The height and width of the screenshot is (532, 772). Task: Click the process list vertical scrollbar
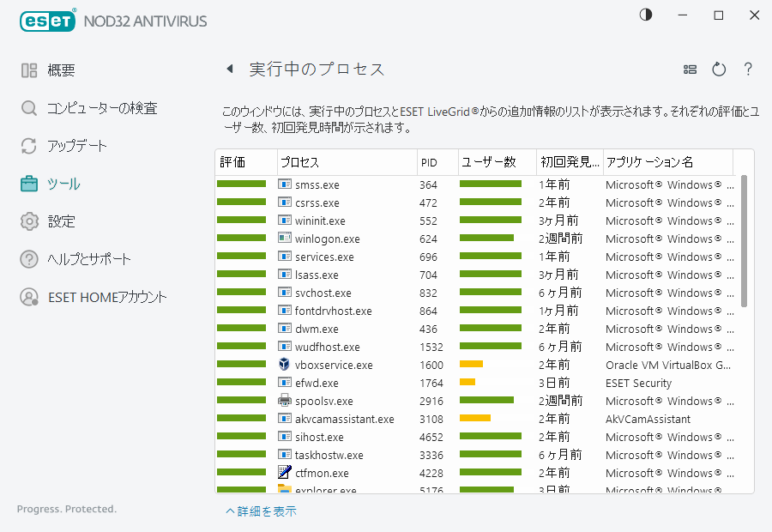tap(744, 240)
